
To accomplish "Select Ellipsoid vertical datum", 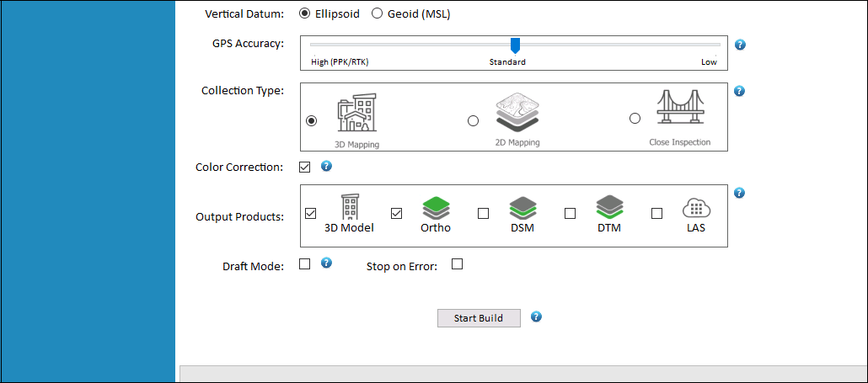I will coord(304,14).
